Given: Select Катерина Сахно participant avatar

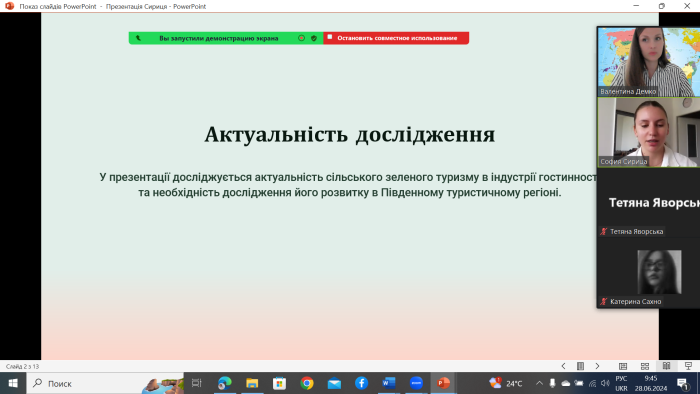Looking at the screenshot, I should 659,272.
